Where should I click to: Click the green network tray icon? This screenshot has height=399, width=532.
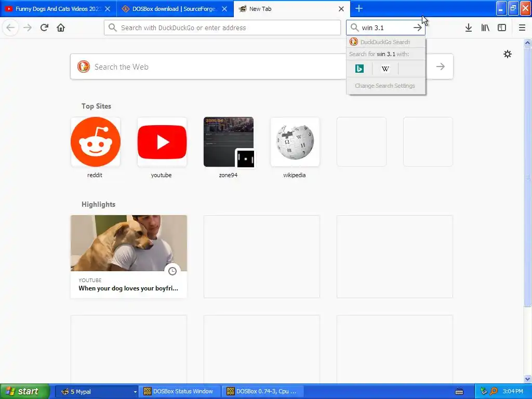click(484, 391)
